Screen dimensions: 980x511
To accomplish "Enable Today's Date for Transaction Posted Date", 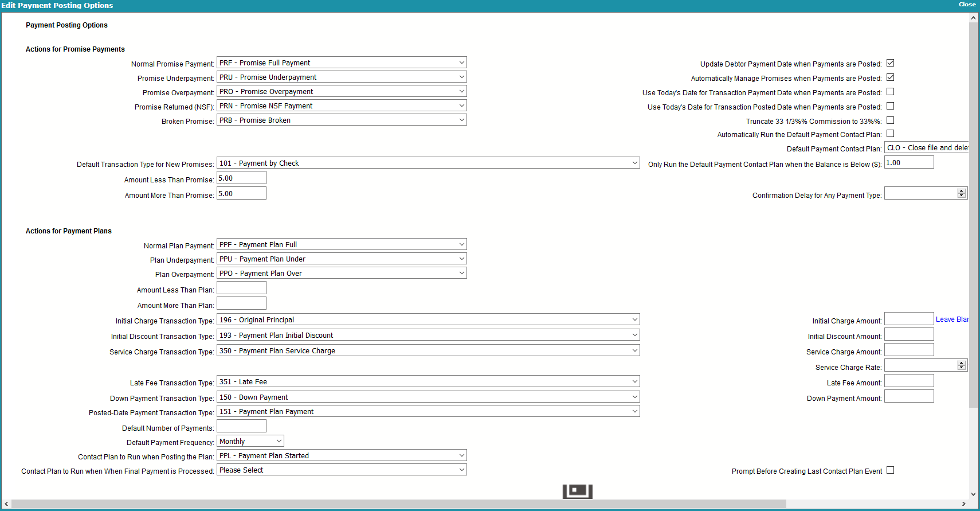I will click(x=891, y=106).
